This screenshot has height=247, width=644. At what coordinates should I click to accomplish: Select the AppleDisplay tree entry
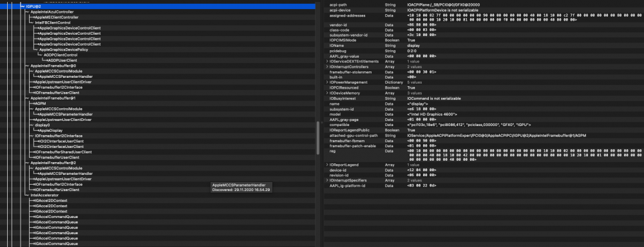[51, 131]
